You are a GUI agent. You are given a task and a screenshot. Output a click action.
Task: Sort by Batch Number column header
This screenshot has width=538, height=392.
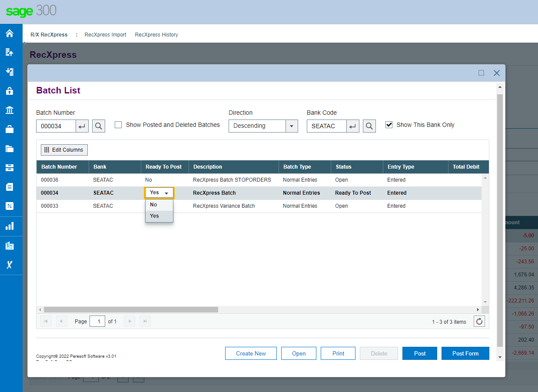(x=63, y=167)
